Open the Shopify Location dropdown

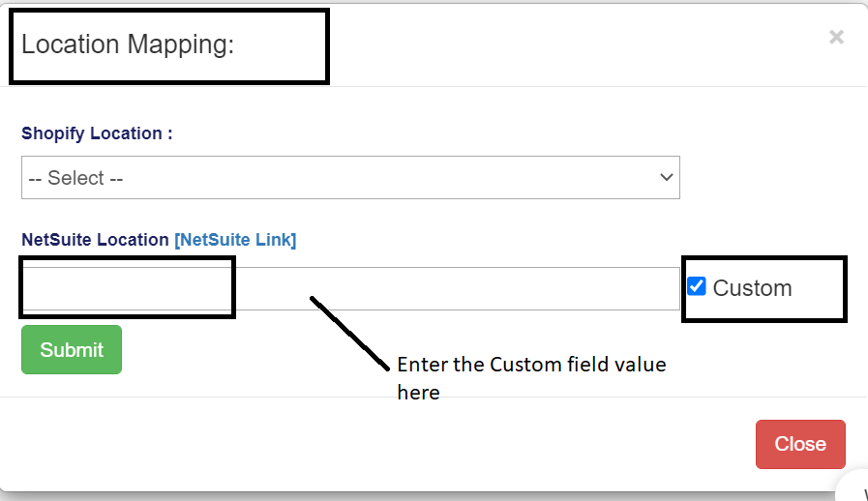click(x=350, y=178)
